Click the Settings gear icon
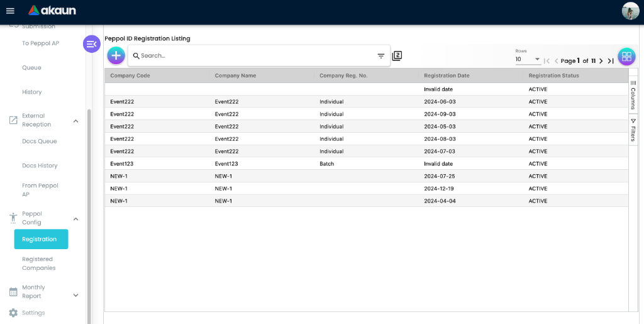The width and height of the screenshot is (644, 324). (x=13, y=313)
